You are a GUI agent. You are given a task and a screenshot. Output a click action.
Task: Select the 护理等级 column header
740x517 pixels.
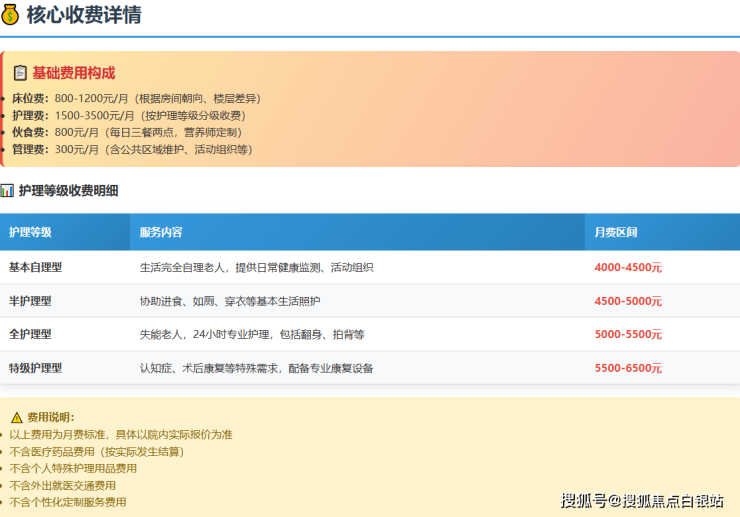click(x=30, y=232)
